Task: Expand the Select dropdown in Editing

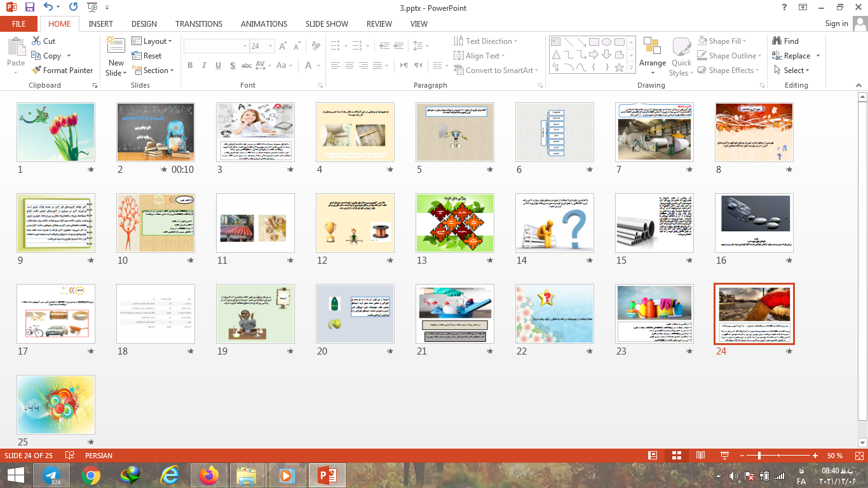Action: 794,71
